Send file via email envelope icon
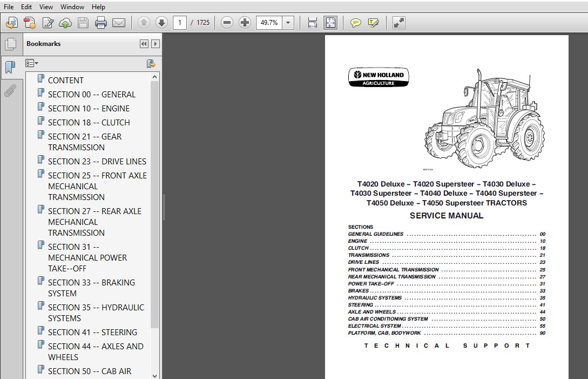 tap(119, 23)
